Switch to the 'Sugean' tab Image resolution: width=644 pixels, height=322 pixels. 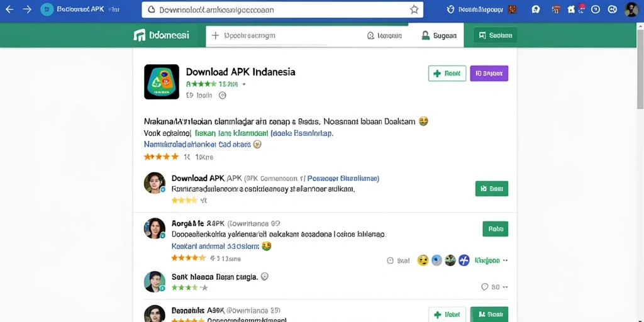pos(439,36)
